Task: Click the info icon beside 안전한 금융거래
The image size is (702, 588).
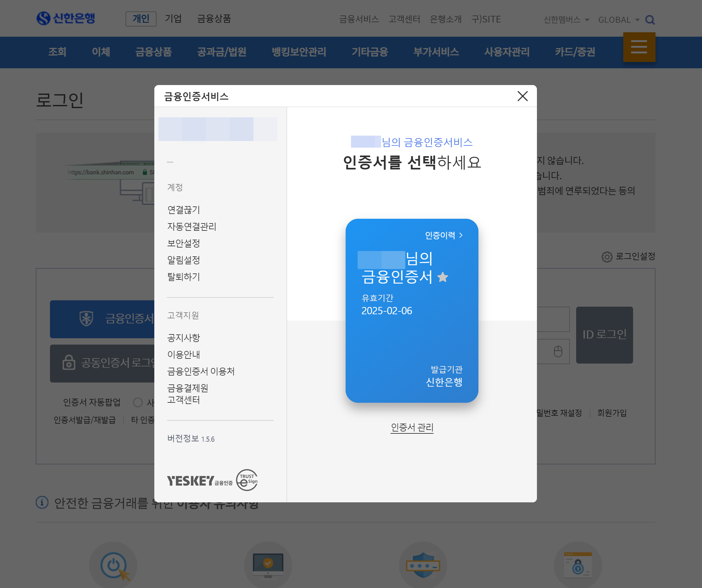Action: coord(42,502)
